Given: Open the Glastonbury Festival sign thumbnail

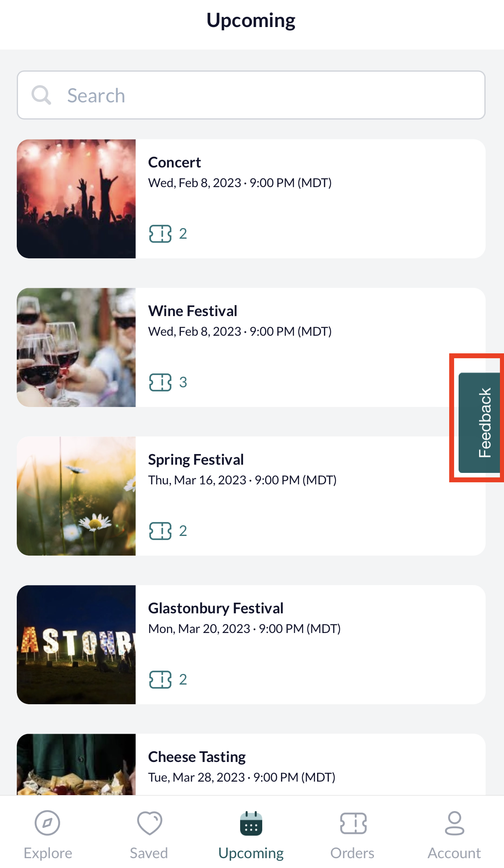Looking at the screenshot, I should (76, 644).
